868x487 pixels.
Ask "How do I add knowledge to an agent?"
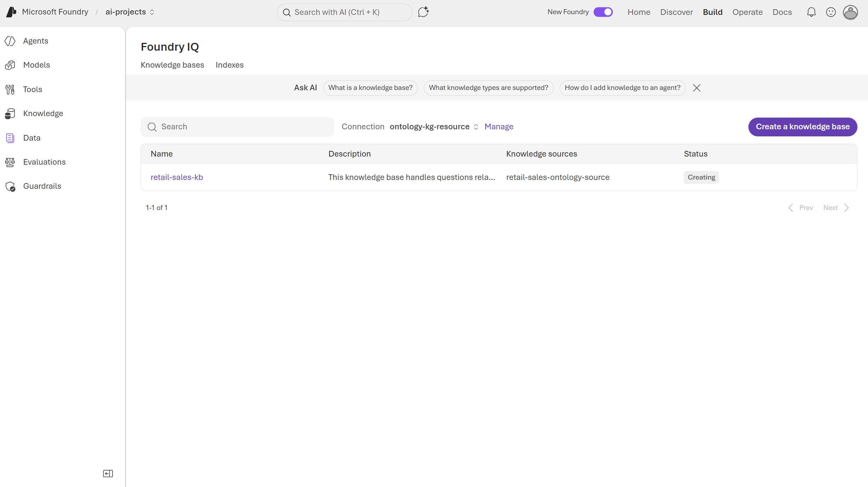pyautogui.click(x=622, y=88)
